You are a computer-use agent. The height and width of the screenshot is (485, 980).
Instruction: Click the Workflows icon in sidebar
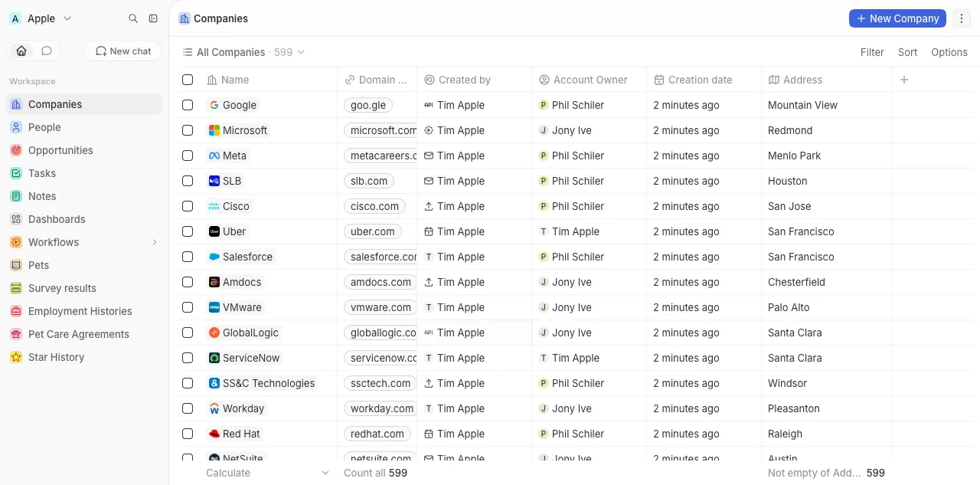click(x=16, y=242)
